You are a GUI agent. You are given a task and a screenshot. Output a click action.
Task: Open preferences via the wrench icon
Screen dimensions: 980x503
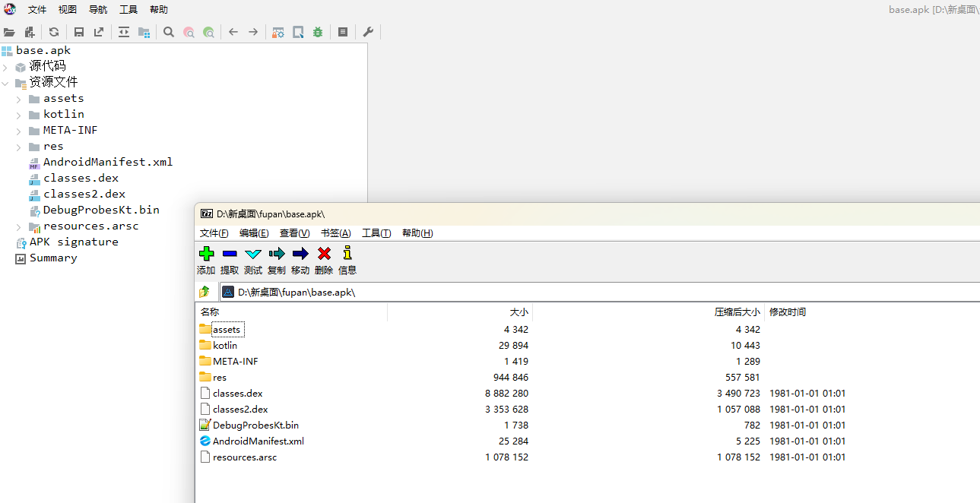click(368, 32)
